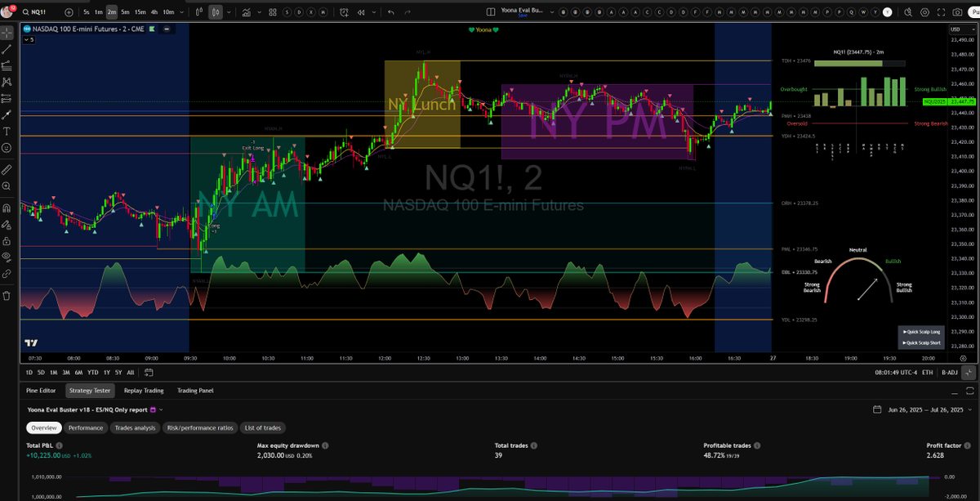Open the Risk/performance ratios tab
Viewport: 980px width, 501px height.
coord(200,427)
